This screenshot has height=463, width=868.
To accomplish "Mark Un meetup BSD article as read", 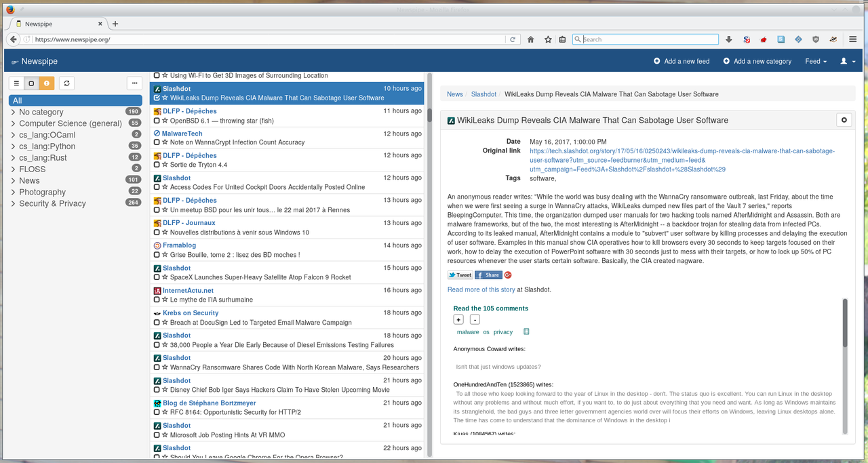I will coord(157,210).
